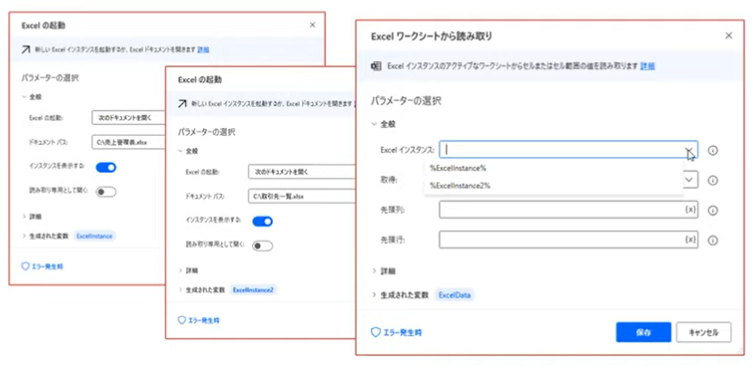This screenshot has height=368, width=754.
Task: Expand 生成された変数 with ExcelInstance2 variable
Action: pos(181,290)
